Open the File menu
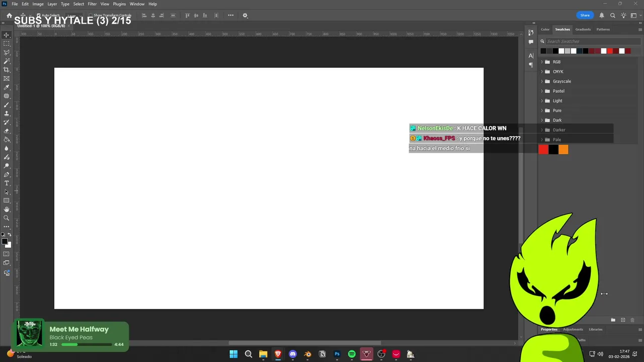644x362 pixels. click(x=15, y=4)
